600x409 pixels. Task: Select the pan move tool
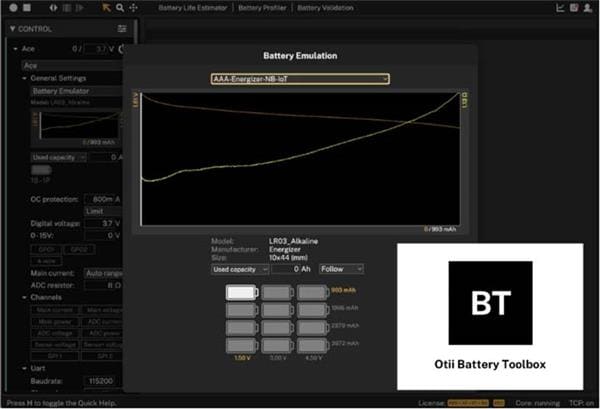click(133, 7)
